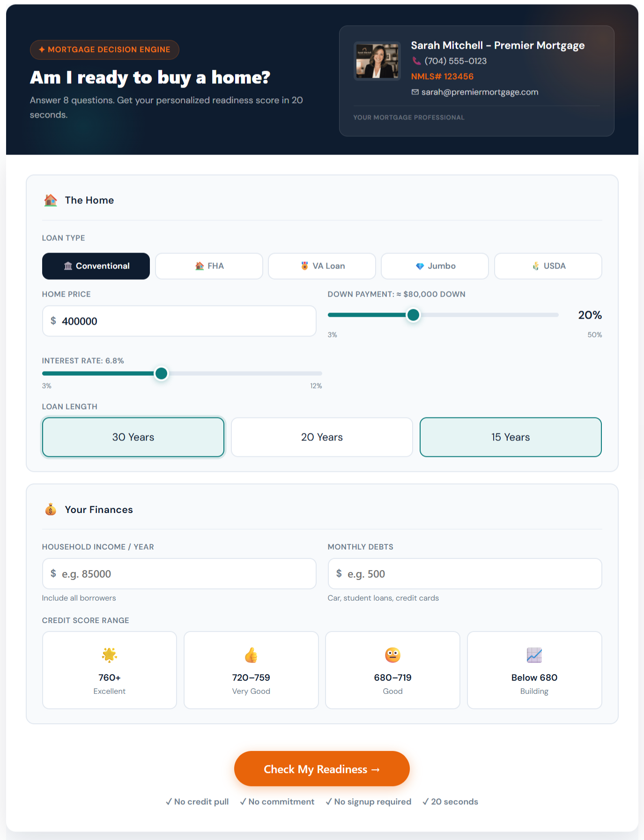Viewport: 644px width, 840px height.
Task: Select the 30 Years loan length
Action: click(133, 437)
